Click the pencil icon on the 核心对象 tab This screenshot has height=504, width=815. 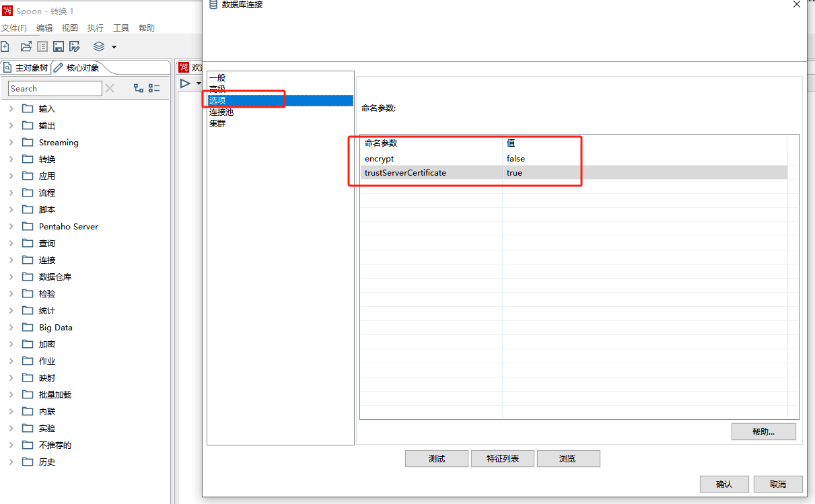point(60,67)
